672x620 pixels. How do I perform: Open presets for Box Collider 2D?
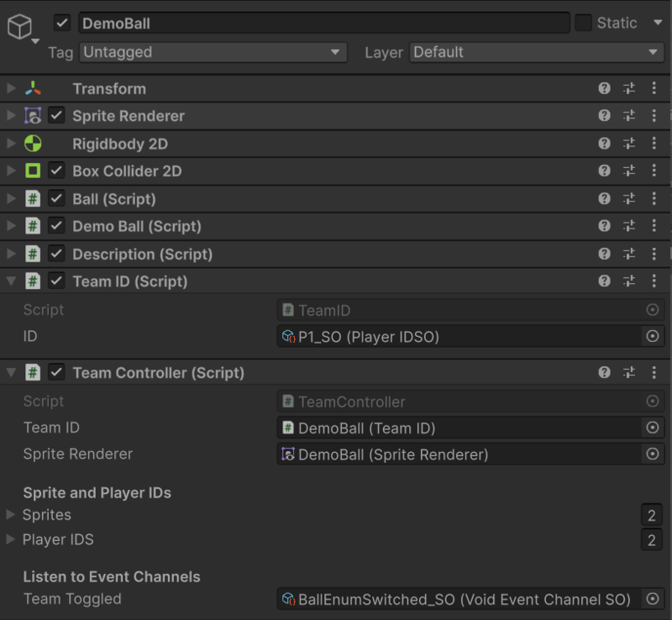click(629, 171)
